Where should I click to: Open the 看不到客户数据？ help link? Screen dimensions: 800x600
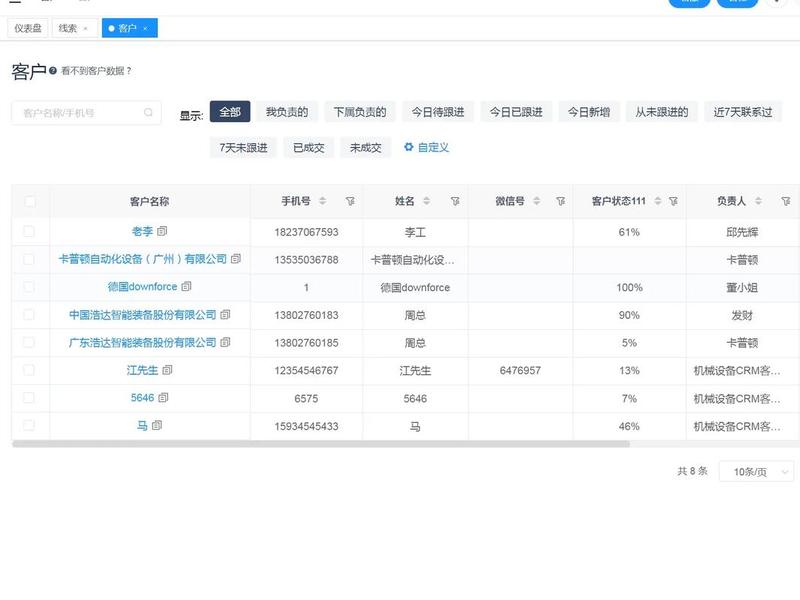[x=96, y=71]
